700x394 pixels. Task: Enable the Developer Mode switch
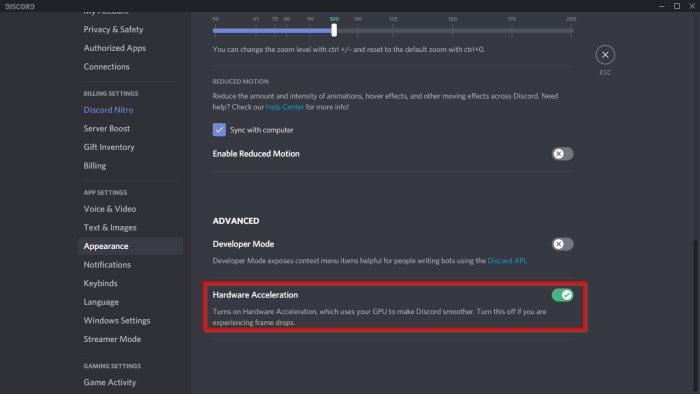(562, 244)
